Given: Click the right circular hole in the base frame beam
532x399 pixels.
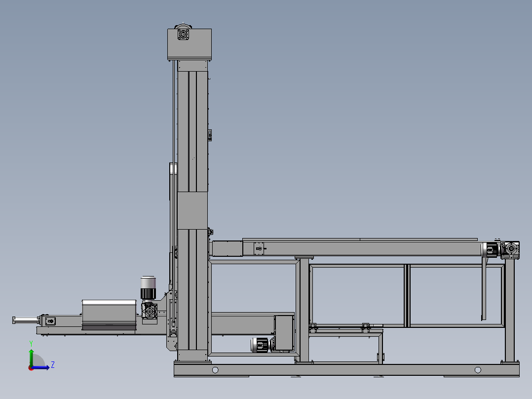Looking at the screenshot, I should [x=478, y=370].
